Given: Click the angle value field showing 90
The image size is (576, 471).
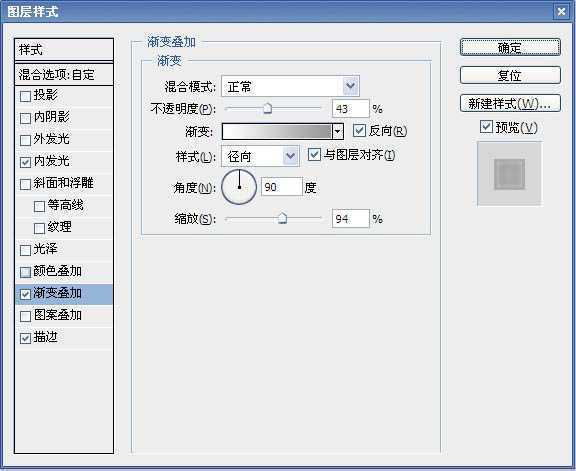Looking at the screenshot, I should [282, 187].
